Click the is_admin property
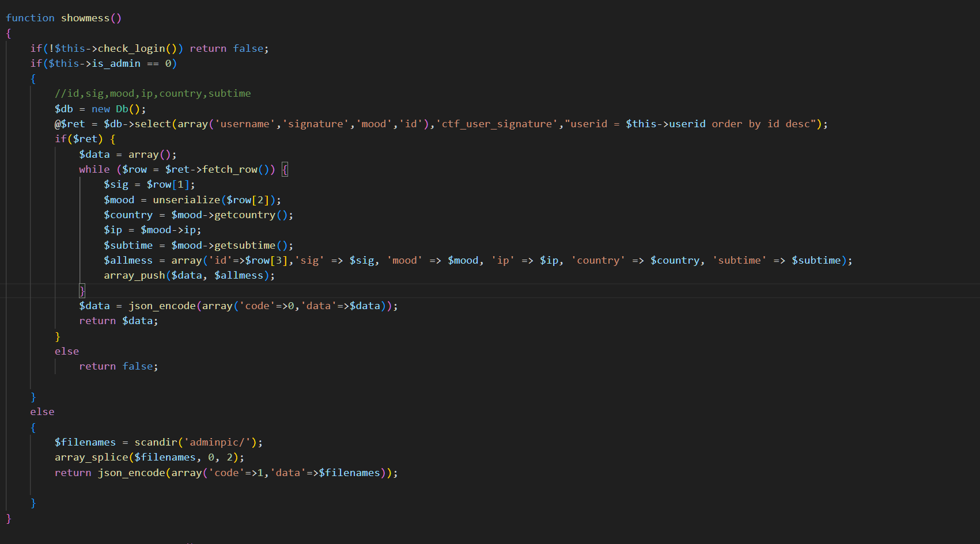Viewport: 980px width, 544px height. (x=116, y=63)
